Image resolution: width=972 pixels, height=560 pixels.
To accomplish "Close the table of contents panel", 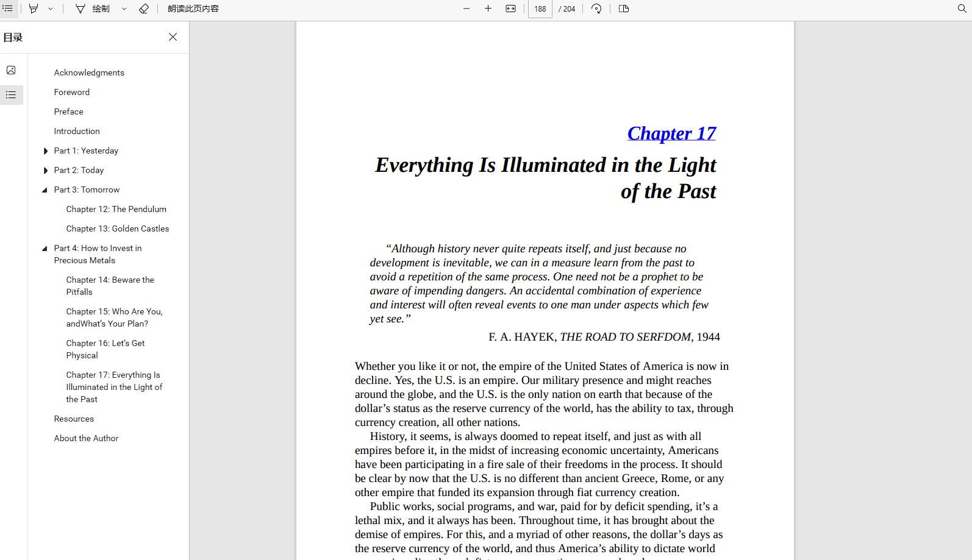I will [173, 37].
